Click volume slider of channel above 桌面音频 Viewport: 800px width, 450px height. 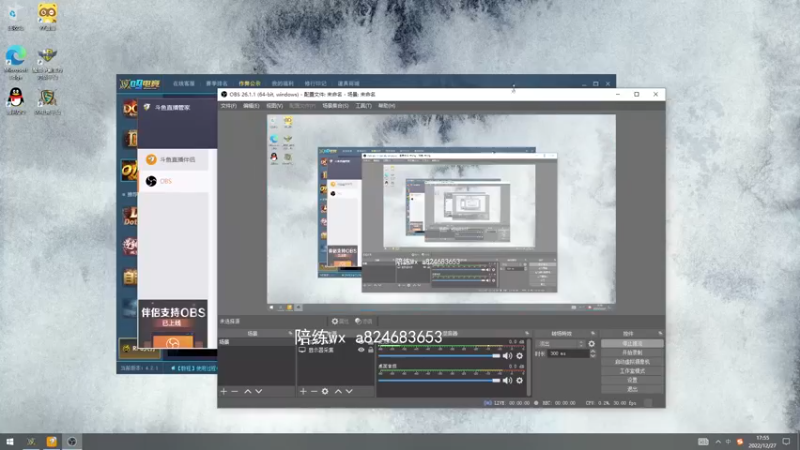point(439,356)
